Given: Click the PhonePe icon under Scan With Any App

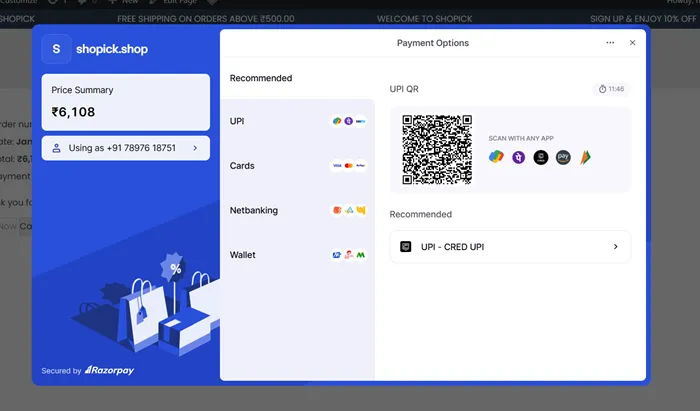Looking at the screenshot, I should click(x=518, y=157).
